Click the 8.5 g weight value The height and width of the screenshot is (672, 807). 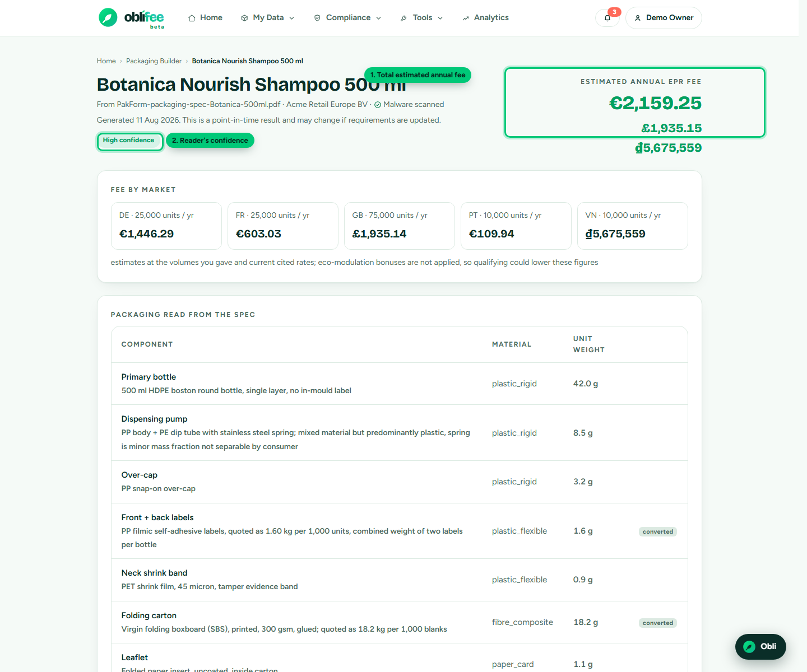pos(583,433)
